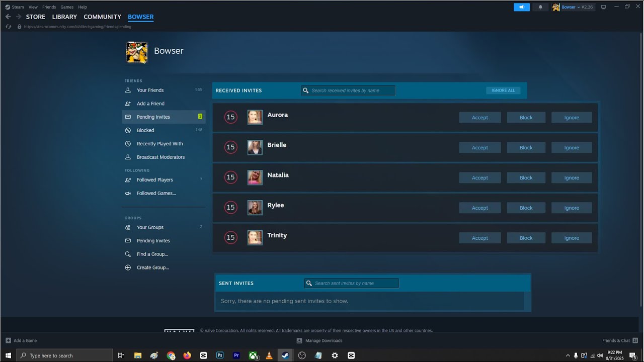Viewport: 644px width, 362px height.
Task: Click the Rylee name link
Action: pyautogui.click(x=276, y=205)
